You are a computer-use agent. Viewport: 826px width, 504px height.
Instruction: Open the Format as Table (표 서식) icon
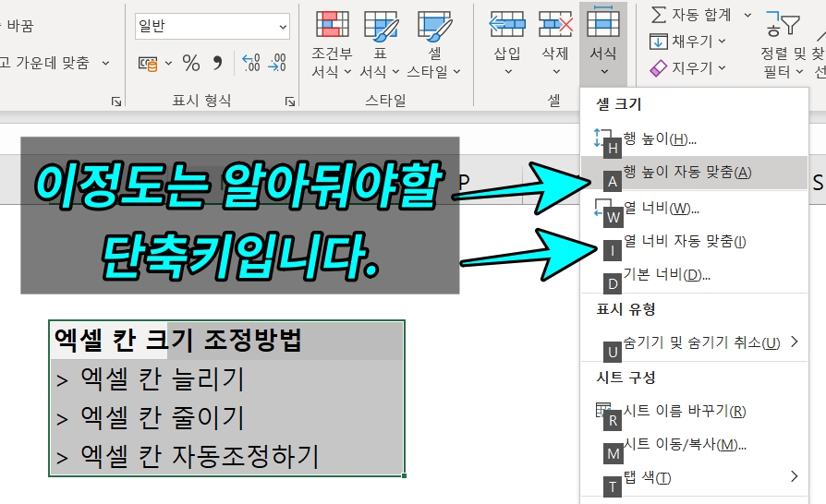381,25
